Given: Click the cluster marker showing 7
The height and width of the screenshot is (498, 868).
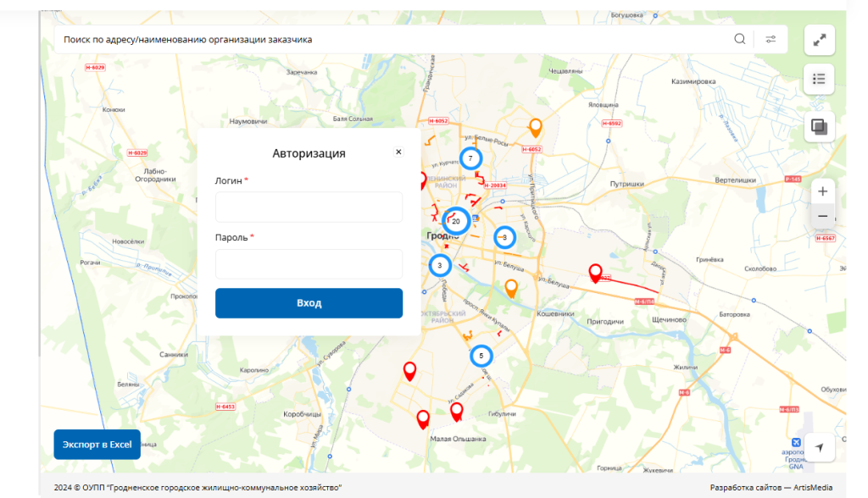Looking at the screenshot, I should [x=470, y=158].
